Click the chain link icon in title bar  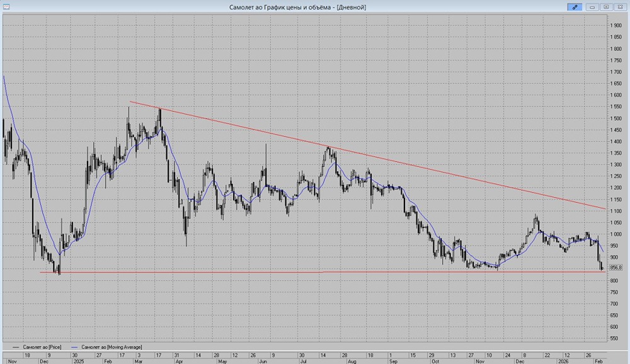point(574,7)
